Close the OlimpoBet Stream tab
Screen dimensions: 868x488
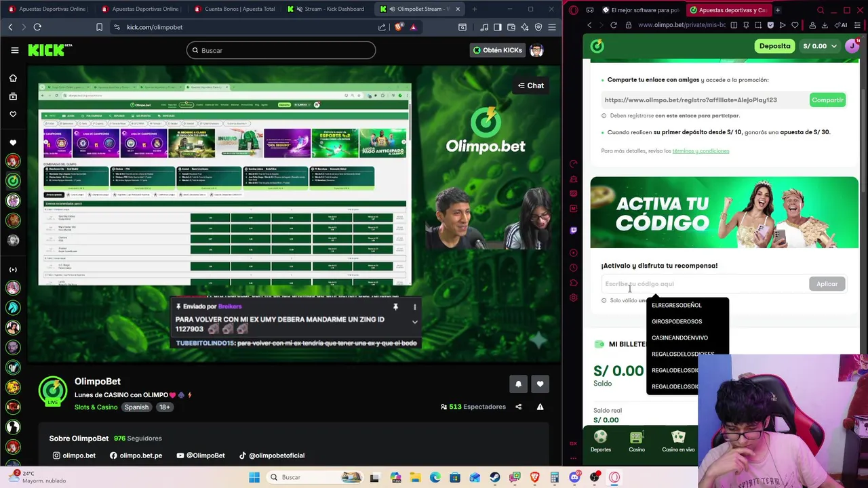click(x=458, y=9)
